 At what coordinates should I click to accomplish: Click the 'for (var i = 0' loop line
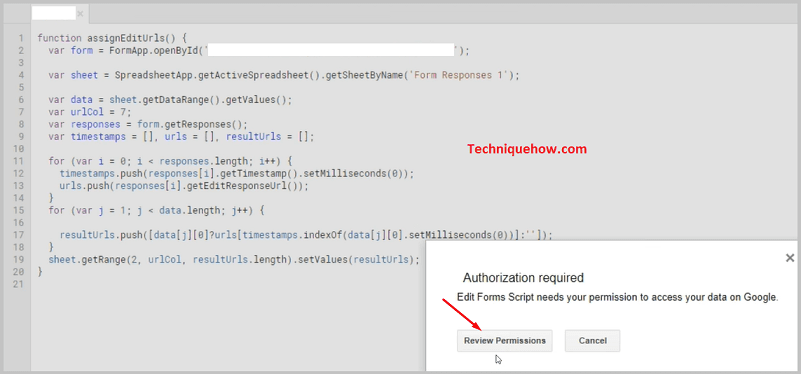pos(170,161)
